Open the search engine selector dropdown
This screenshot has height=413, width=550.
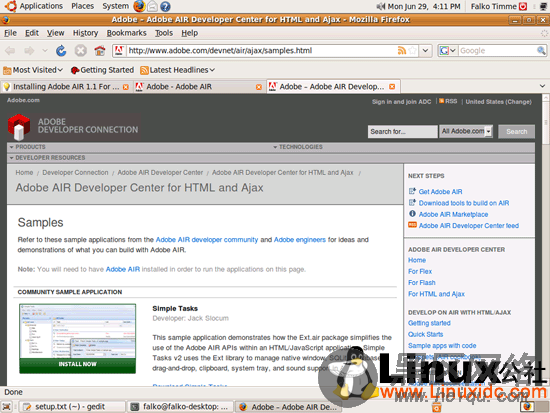(x=448, y=51)
